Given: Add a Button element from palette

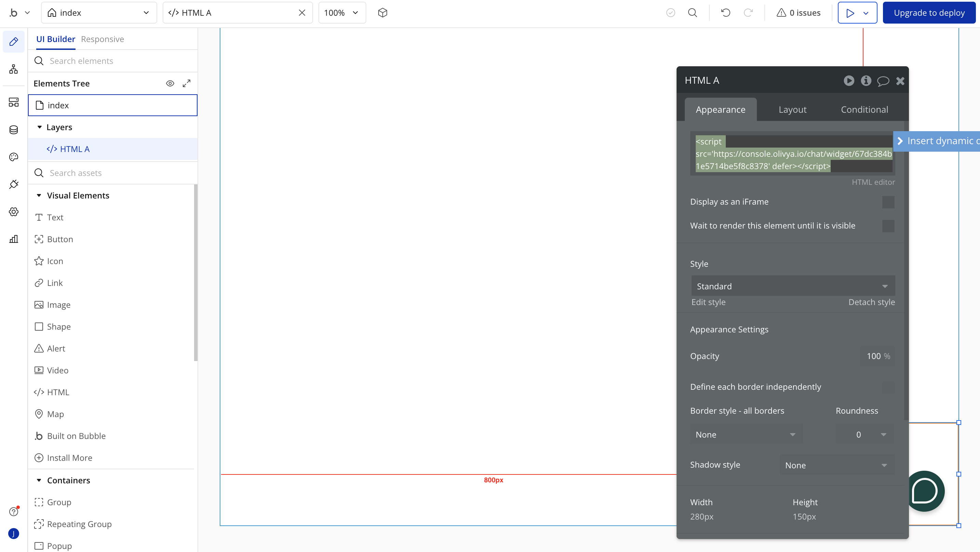Looking at the screenshot, I should pos(54,239).
